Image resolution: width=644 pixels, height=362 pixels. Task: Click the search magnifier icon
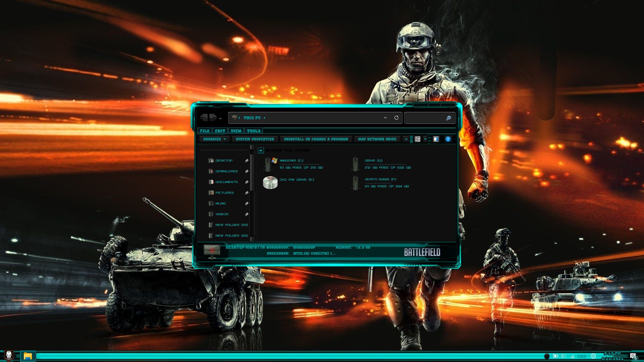point(448,118)
